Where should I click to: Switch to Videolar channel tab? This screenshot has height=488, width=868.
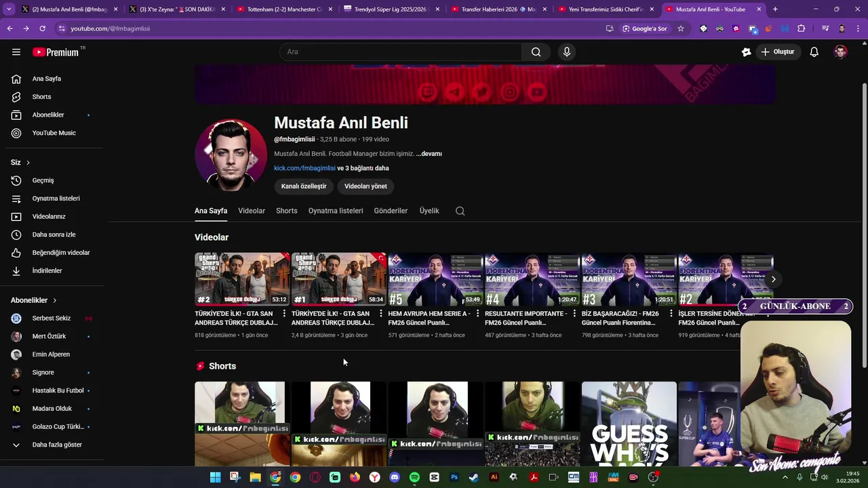point(252,211)
